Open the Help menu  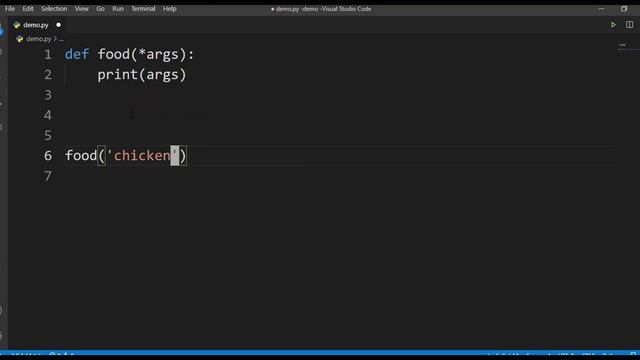[x=170, y=9]
